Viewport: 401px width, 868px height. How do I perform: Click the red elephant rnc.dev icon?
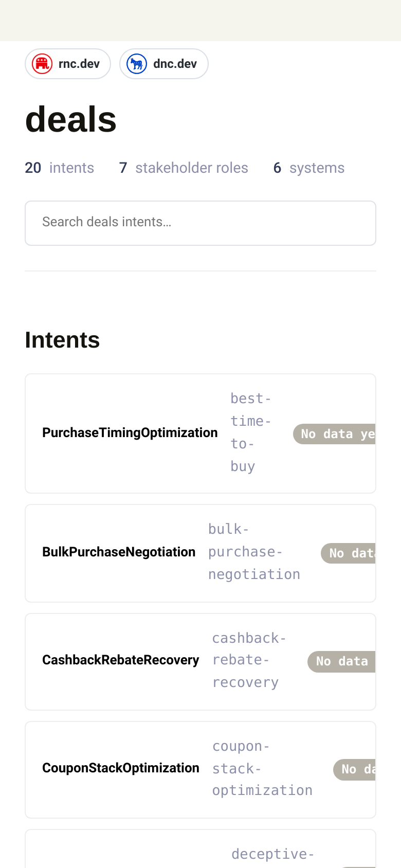[42, 64]
